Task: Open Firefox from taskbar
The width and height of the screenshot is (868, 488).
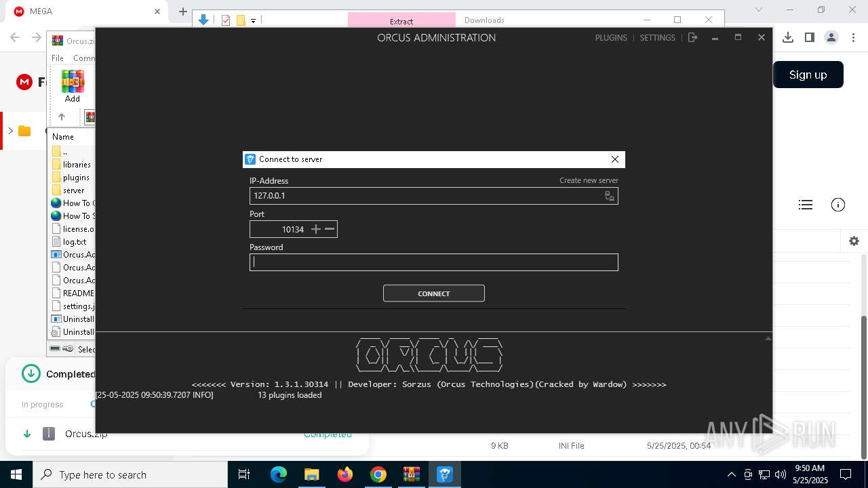Action: click(345, 474)
